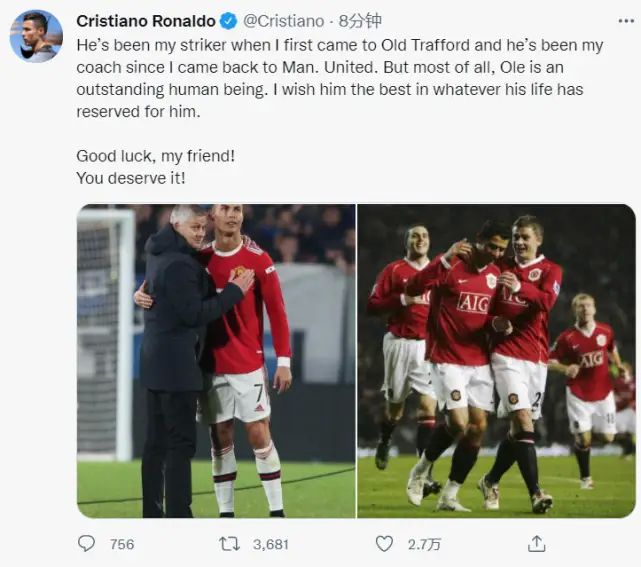Click the retweet arrows icon
Image resolution: width=641 pixels, height=567 pixels.
[x=229, y=544]
